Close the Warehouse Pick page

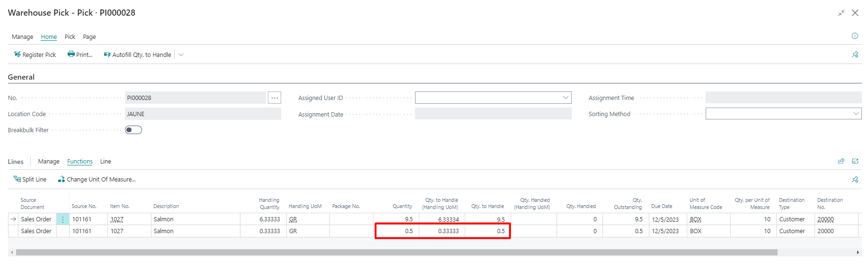coord(855,13)
